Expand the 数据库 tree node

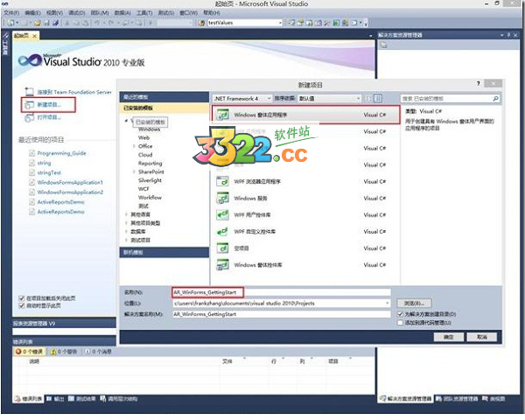pos(126,231)
